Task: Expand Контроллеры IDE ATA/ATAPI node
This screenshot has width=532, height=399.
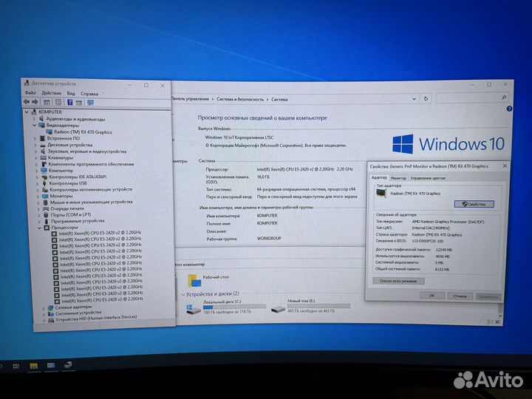Action: [38, 177]
